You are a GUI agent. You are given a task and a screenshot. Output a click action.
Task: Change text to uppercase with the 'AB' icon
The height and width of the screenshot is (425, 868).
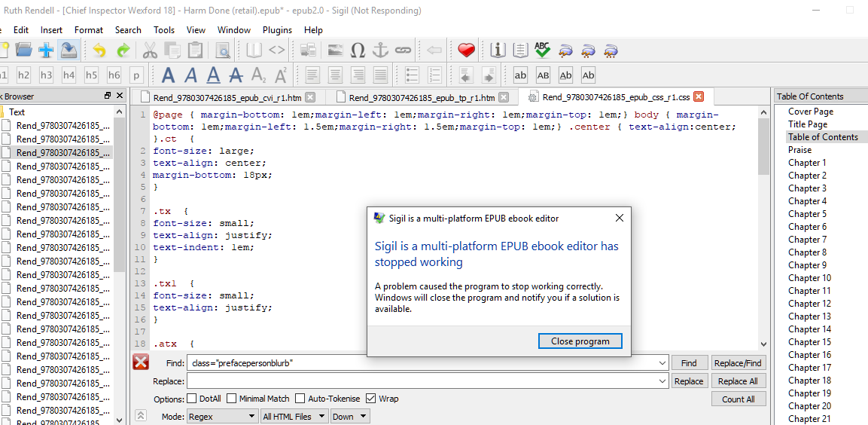click(x=543, y=75)
